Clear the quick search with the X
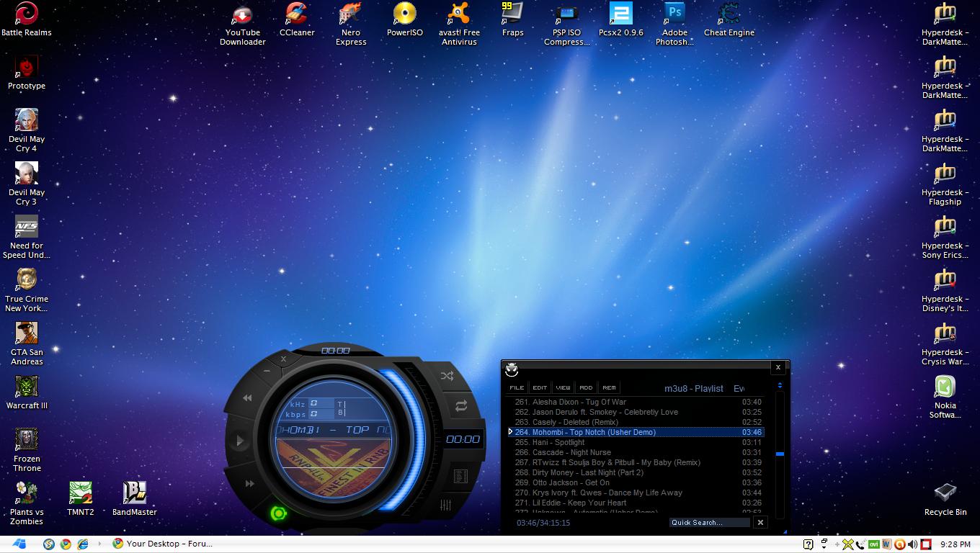The image size is (980, 553). click(760, 523)
